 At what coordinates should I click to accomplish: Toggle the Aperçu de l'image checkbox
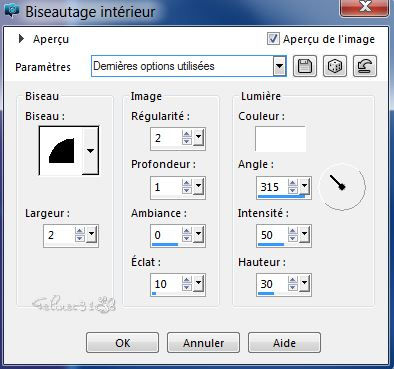point(273,39)
